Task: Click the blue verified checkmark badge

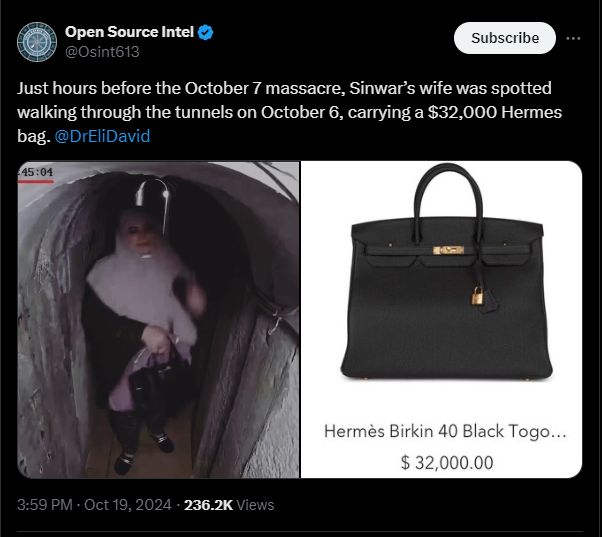Action: (x=205, y=32)
